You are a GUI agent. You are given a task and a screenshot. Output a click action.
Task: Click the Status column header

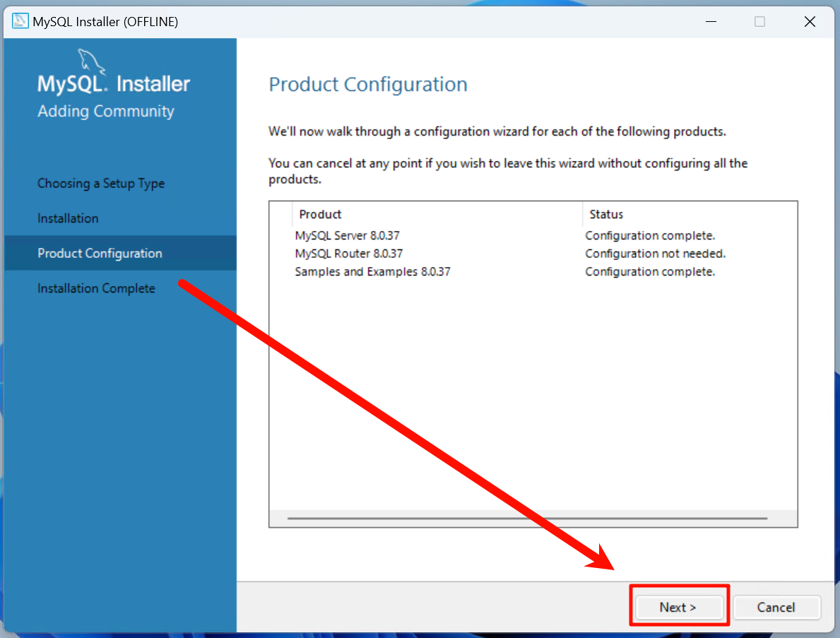tap(690, 214)
